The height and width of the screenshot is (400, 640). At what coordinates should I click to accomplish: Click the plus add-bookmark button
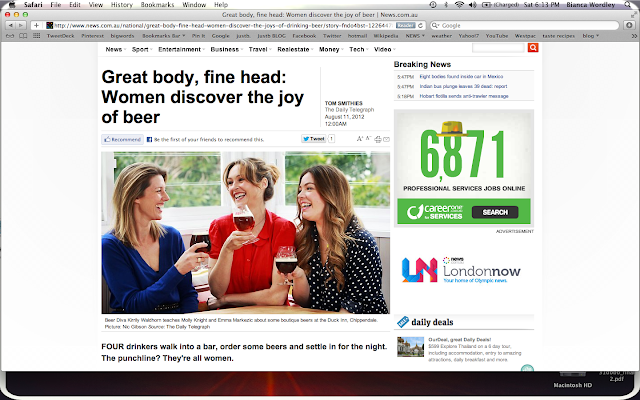(x=36, y=25)
